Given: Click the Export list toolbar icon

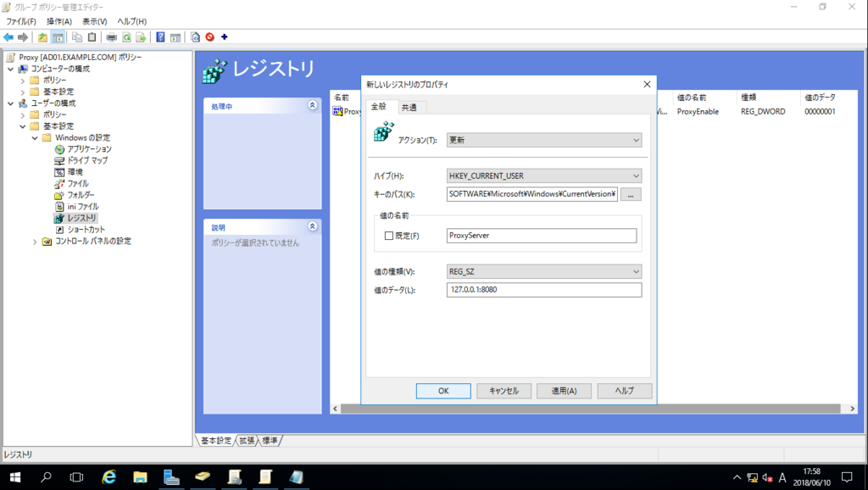Looking at the screenshot, I should pos(140,36).
